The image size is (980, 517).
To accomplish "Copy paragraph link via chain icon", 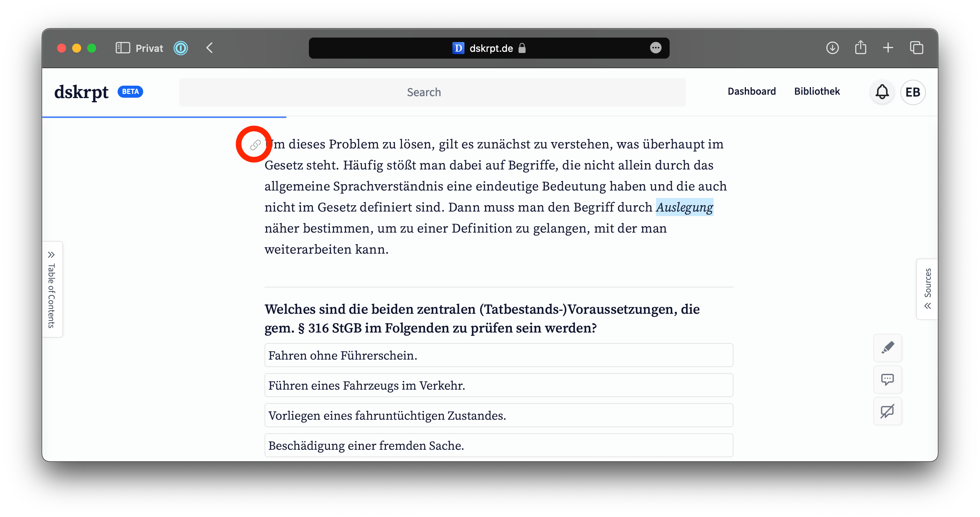I will (255, 145).
